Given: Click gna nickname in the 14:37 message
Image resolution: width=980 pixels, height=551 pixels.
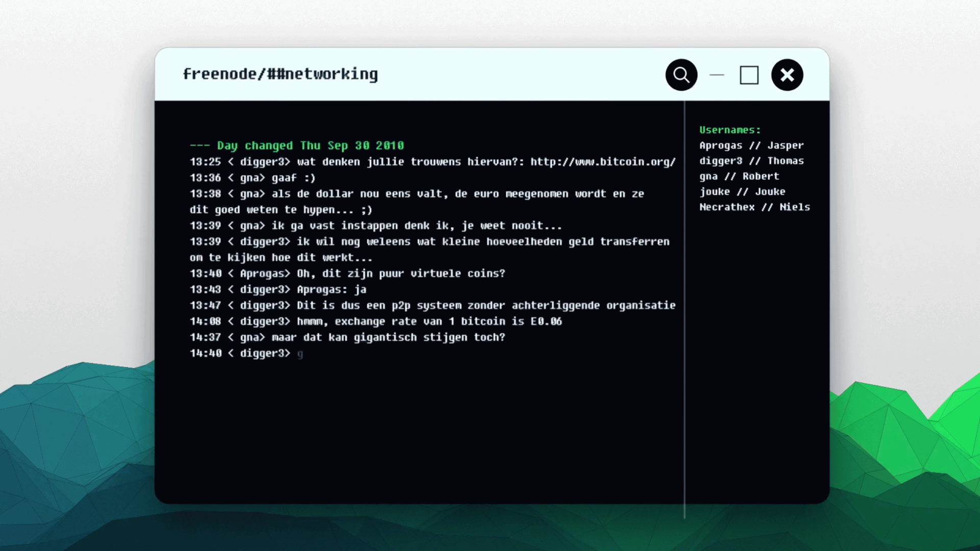Looking at the screenshot, I should pos(250,337).
